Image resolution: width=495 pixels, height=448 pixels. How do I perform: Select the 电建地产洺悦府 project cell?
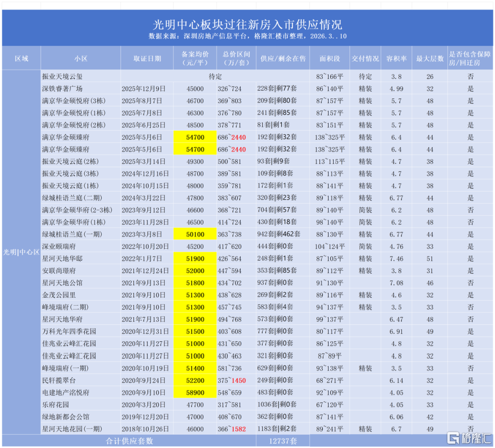(x=66, y=393)
